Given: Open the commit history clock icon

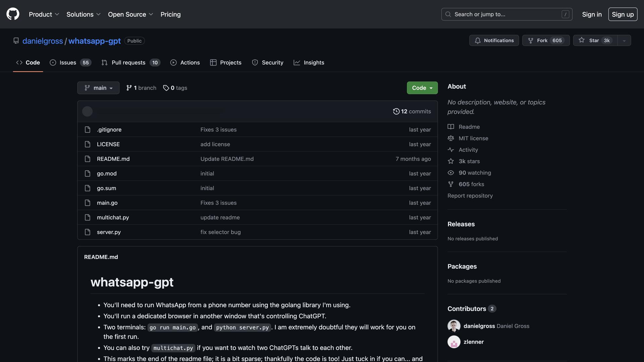Looking at the screenshot, I should (x=396, y=111).
